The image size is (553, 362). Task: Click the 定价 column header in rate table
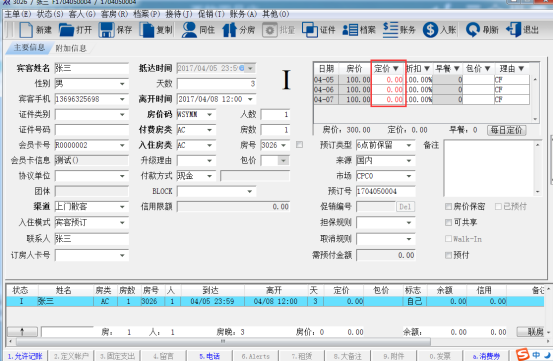click(x=387, y=68)
